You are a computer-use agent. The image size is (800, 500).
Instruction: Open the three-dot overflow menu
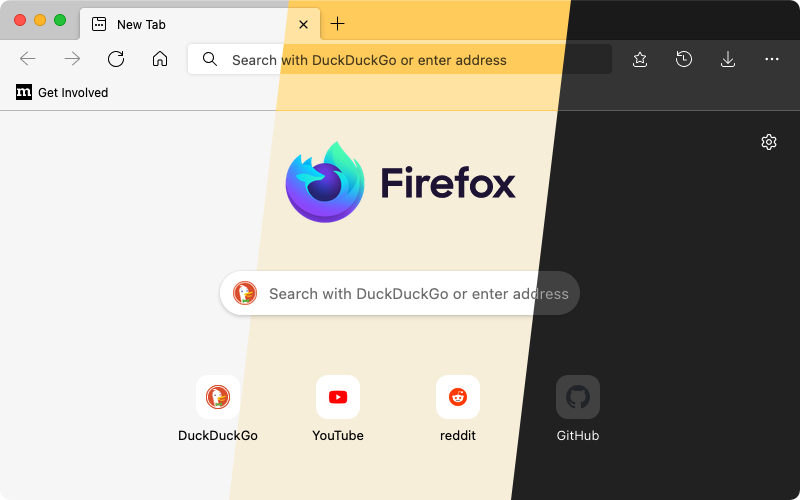pos(771,59)
